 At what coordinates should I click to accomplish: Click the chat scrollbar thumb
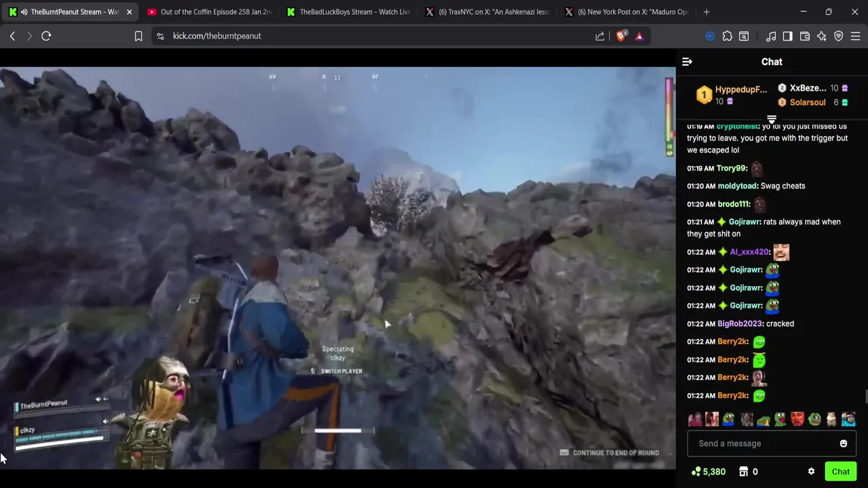[x=865, y=396]
